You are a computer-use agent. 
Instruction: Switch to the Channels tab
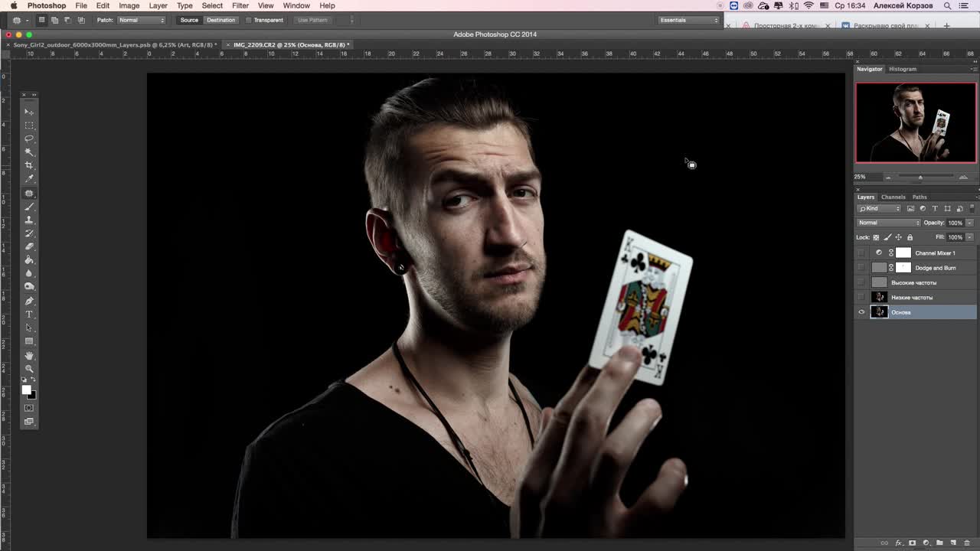(893, 197)
